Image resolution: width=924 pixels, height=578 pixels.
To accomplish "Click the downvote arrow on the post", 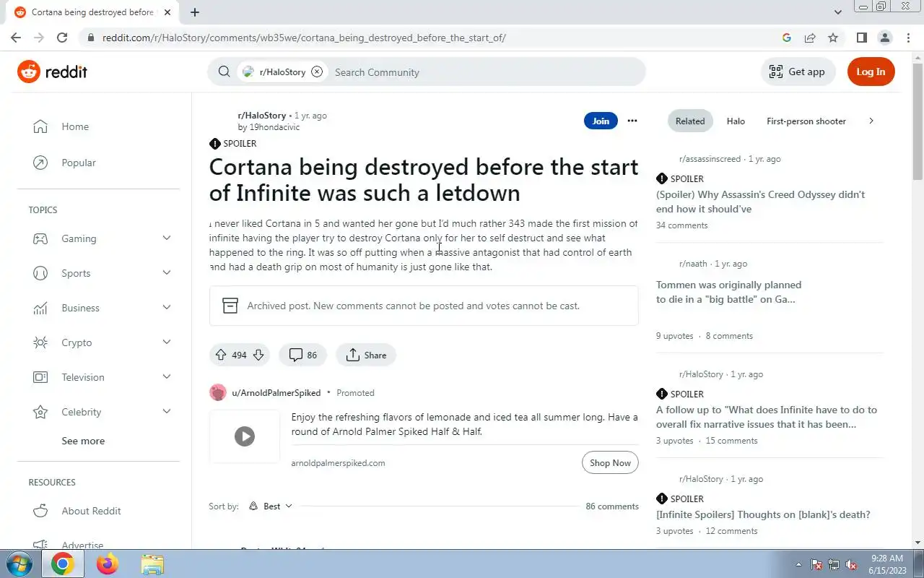I will click(x=258, y=355).
